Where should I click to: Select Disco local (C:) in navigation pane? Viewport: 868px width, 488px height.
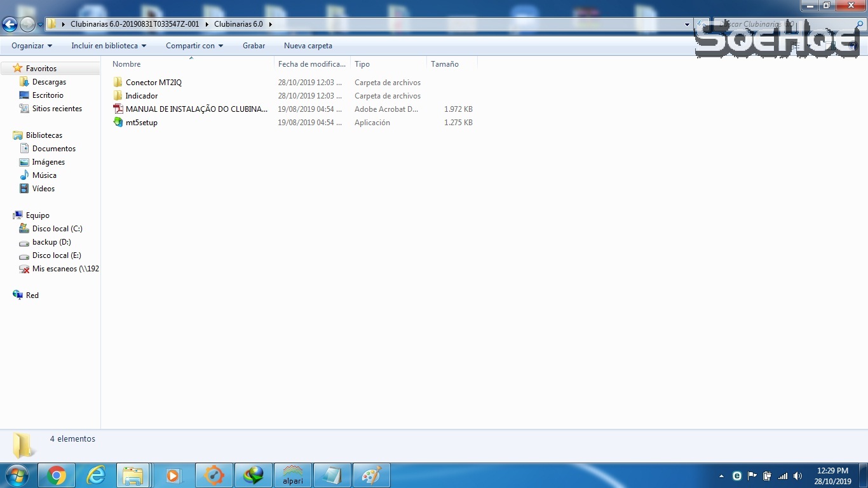pos(57,229)
